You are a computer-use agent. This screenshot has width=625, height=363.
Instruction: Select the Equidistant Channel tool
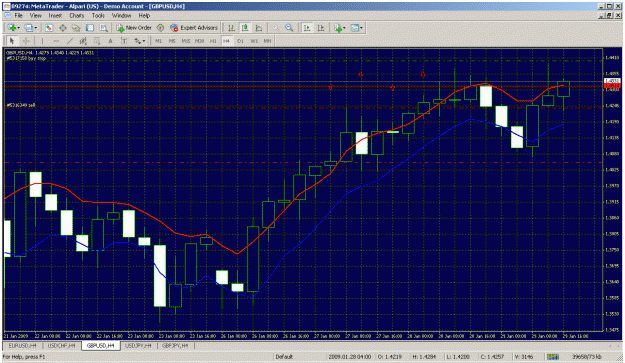pos(83,41)
